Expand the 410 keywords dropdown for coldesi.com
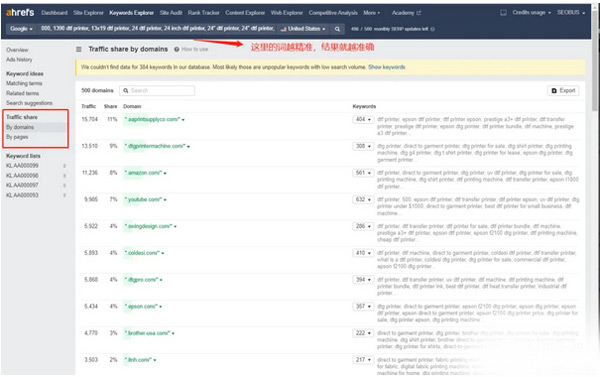The width and height of the screenshot is (600, 377). [x=363, y=253]
